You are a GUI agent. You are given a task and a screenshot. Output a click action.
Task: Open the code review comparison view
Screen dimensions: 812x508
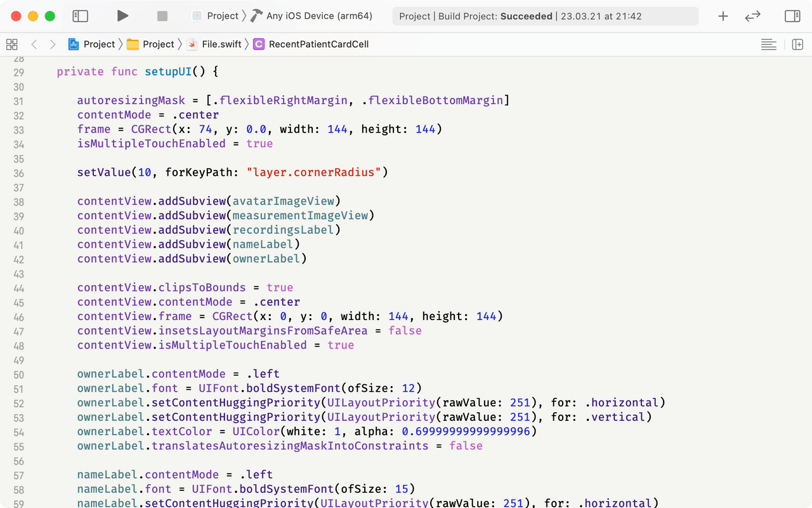point(752,16)
